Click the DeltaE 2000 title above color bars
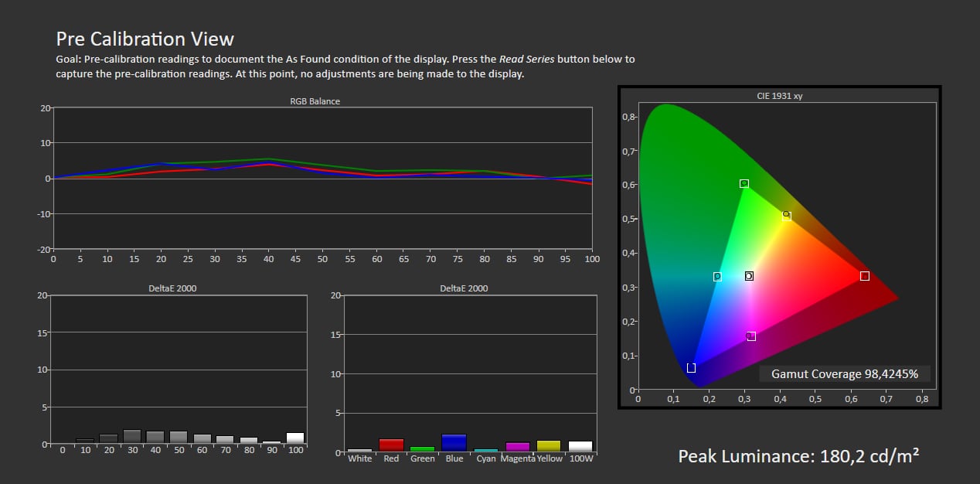Viewport: 980px width, 484px height. 464,288
